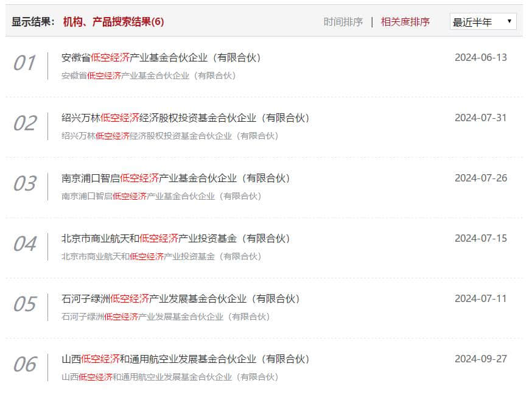Open the 最近半年 time range dropdown
Screen dimensions: 532x397
tap(483, 22)
